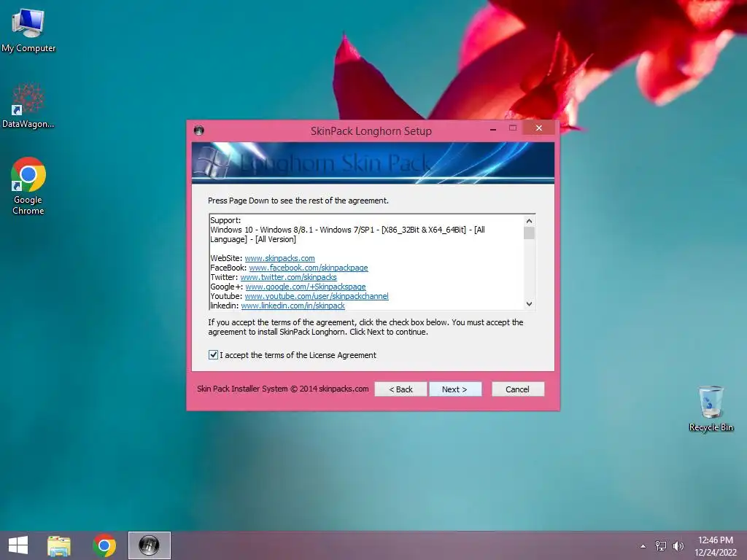Click the < Back button

[400, 389]
